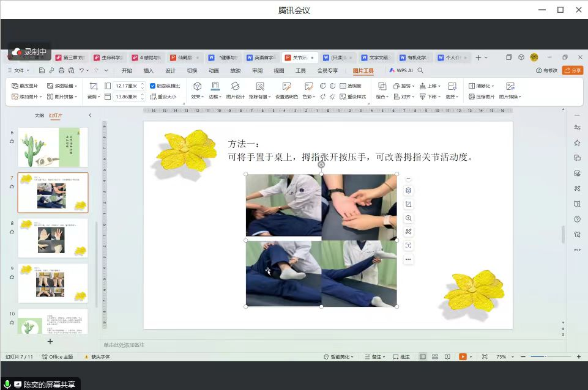Click the 更改图片 change picture button
Image resolution: width=588 pixels, height=390 pixels.
coord(25,86)
